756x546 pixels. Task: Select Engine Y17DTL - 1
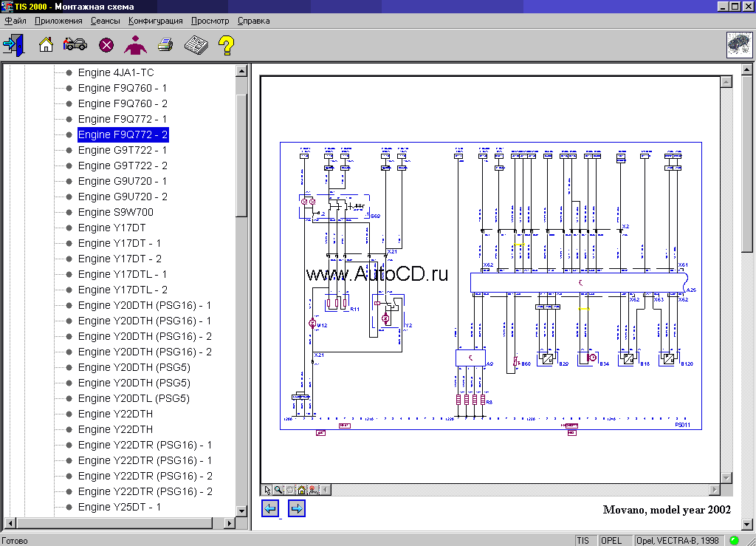click(123, 274)
